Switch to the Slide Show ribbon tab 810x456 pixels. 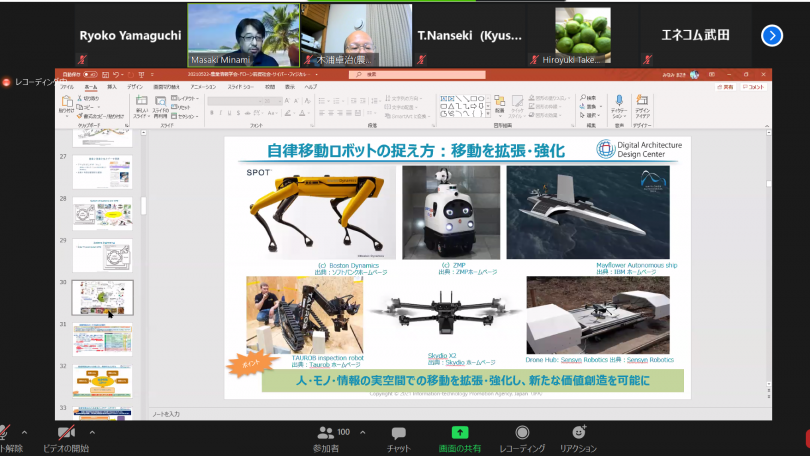pyautogui.click(x=240, y=87)
